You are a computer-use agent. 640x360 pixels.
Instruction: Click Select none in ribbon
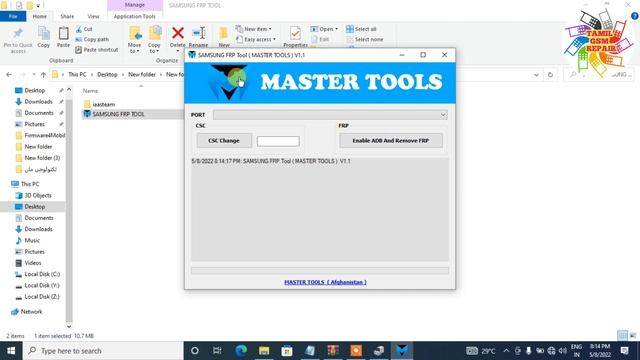pos(364,40)
